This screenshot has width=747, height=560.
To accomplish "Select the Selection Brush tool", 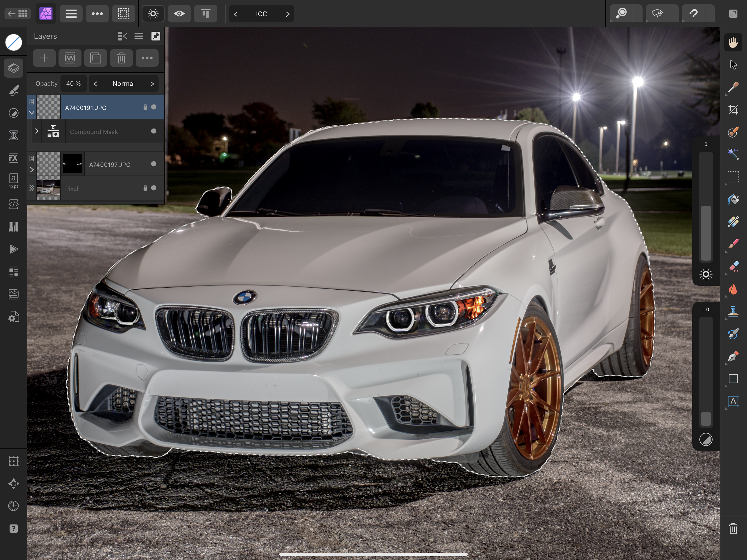I will 733,132.
